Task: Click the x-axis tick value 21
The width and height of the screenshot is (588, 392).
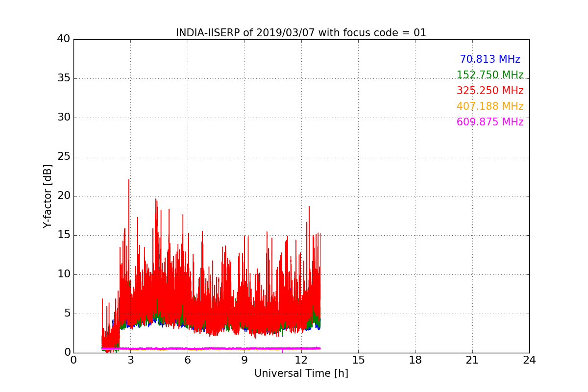Action: click(472, 360)
